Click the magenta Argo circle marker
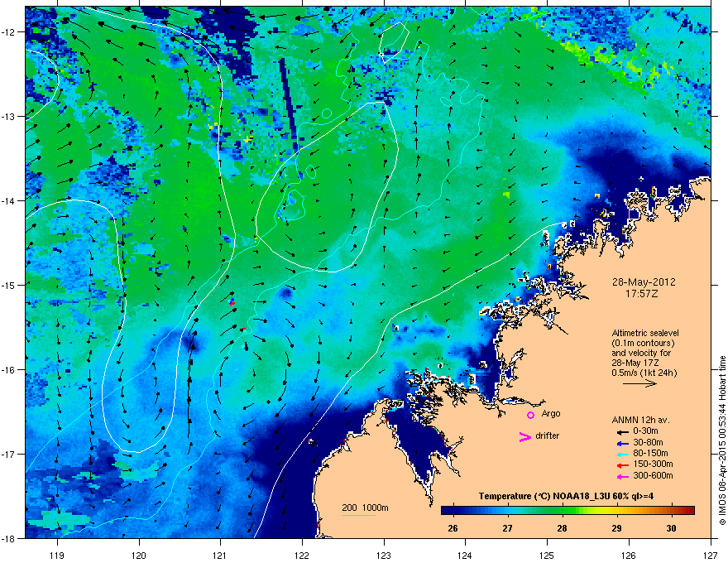 pyautogui.click(x=530, y=415)
